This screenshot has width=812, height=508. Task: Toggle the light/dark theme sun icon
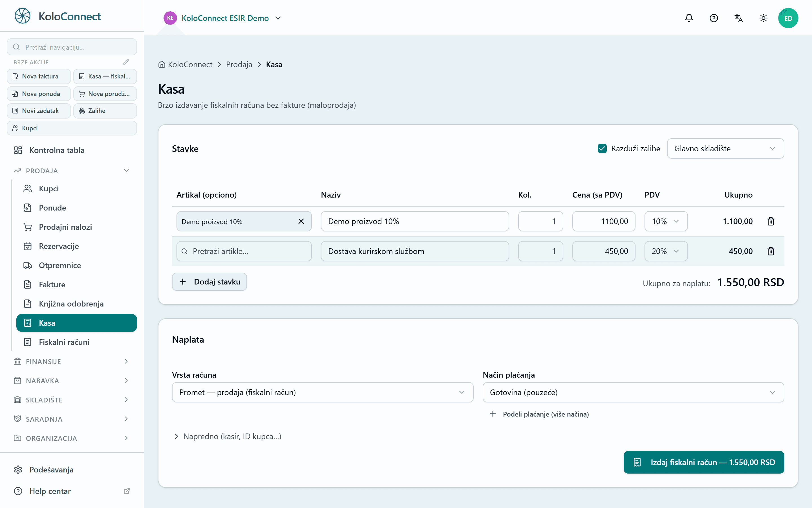point(763,18)
